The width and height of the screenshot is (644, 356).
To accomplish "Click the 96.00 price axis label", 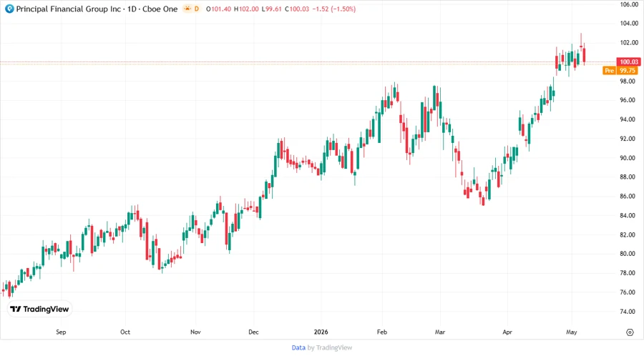I will click(629, 100).
